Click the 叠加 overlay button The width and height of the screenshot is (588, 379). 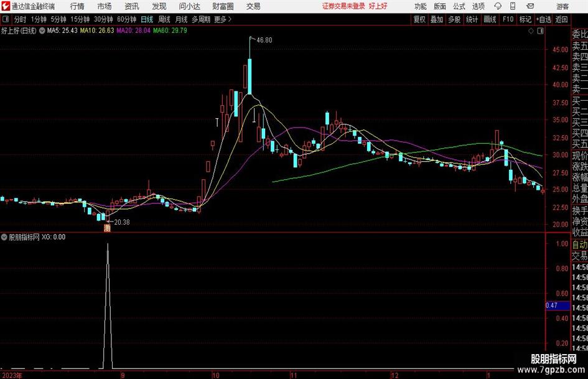tap(437, 19)
